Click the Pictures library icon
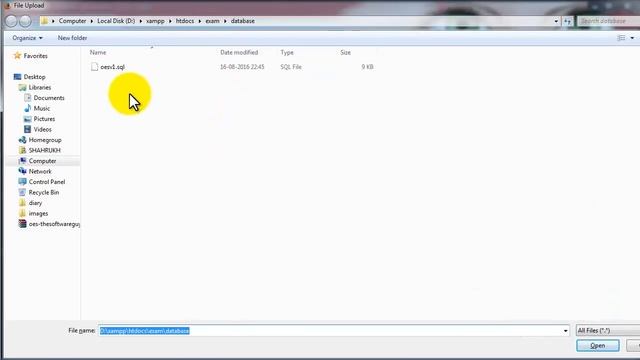This screenshot has height=360, width=640. 27,119
